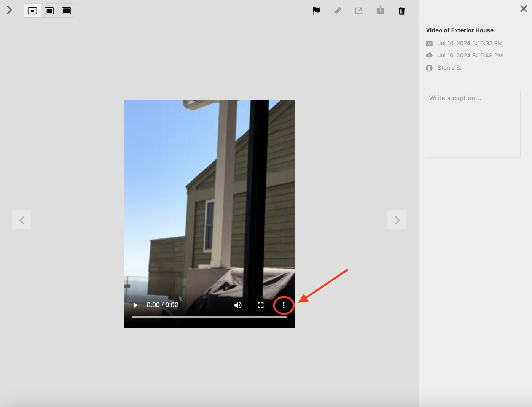Click the Write a caption field
This screenshot has height=407, width=532.
pos(473,124)
